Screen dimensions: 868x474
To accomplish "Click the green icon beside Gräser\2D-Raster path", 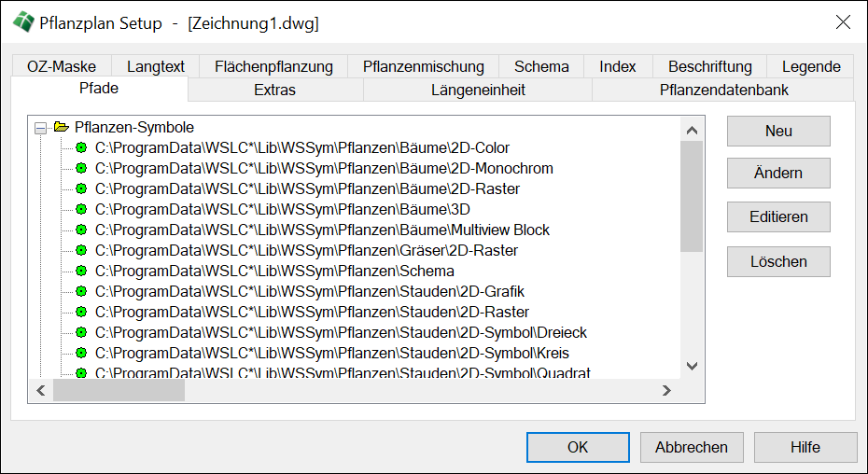I will point(81,251).
